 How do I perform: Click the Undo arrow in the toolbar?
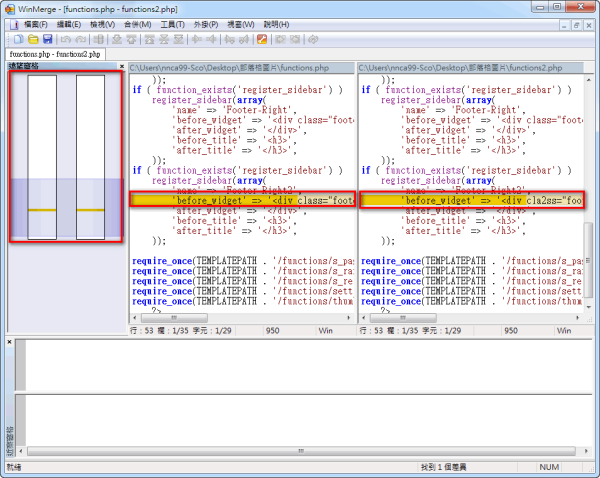point(66,39)
